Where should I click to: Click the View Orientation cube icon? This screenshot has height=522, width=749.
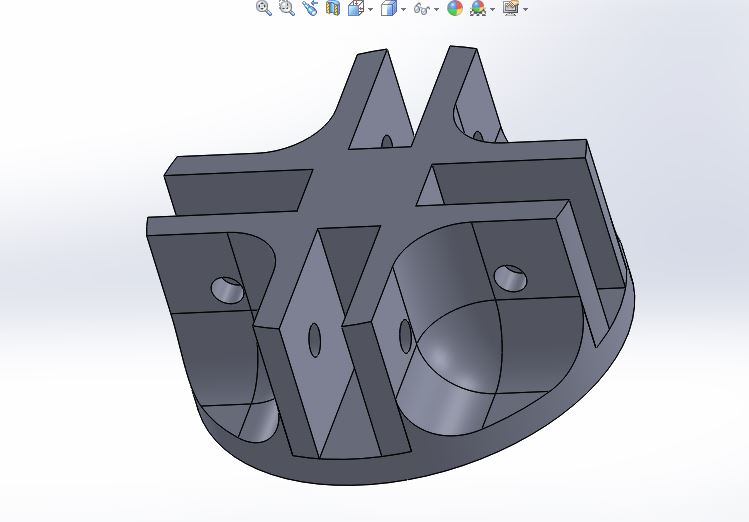356,8
